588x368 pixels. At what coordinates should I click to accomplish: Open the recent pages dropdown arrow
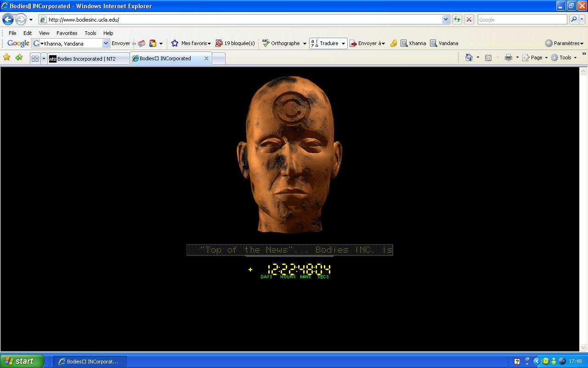[x=31, y=20]
